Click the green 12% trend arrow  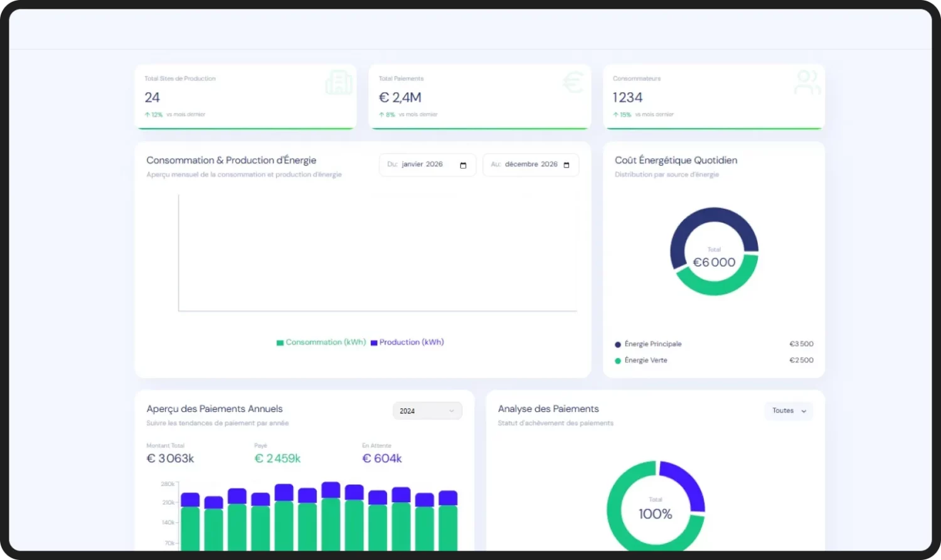click(148, 114)
